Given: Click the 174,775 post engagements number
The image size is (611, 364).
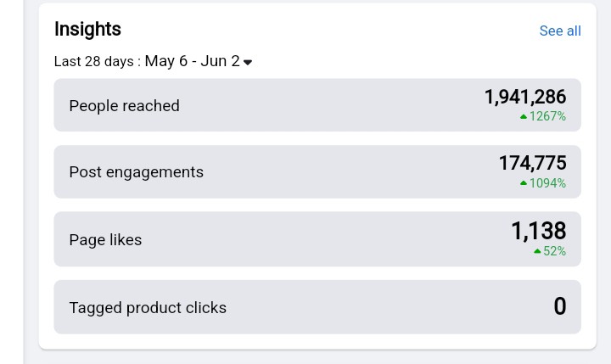Looking at the screenshot, I should click(532, 163).
